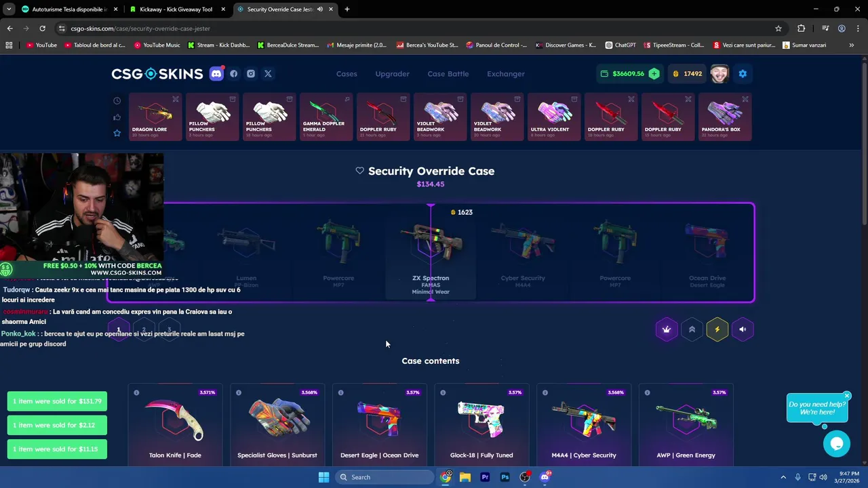Open Glock-18 Fully Tuned info icon
Viewport: 868px width, 488px height.
[x=443, y=392]
